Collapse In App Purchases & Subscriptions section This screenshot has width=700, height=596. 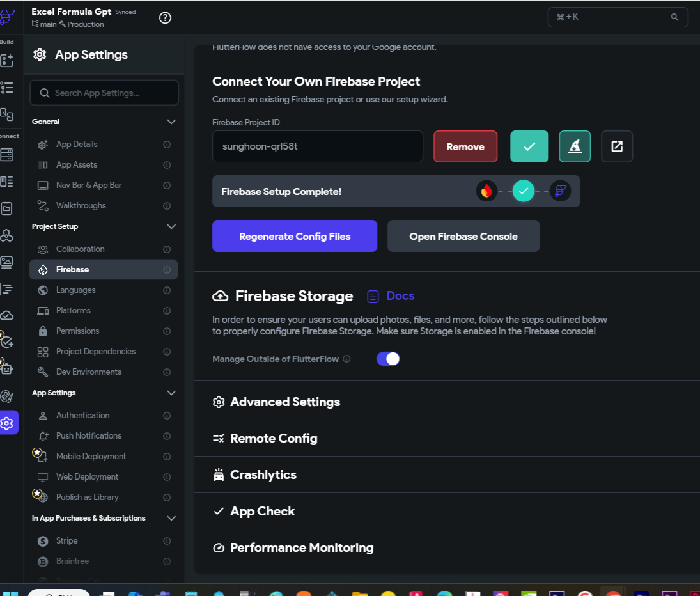[x=171, y=518]
